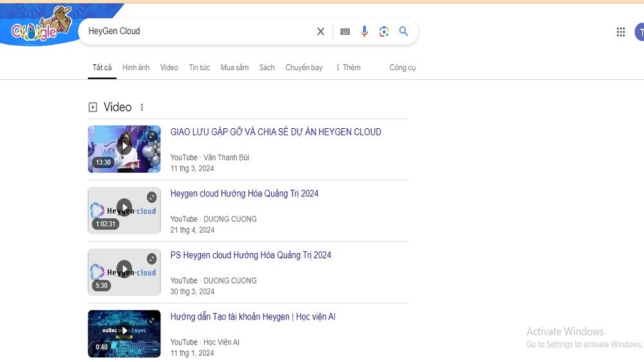Open the Công cụ tools button
The width and height of the screenshot is (644, 362).
coord(402,68)
